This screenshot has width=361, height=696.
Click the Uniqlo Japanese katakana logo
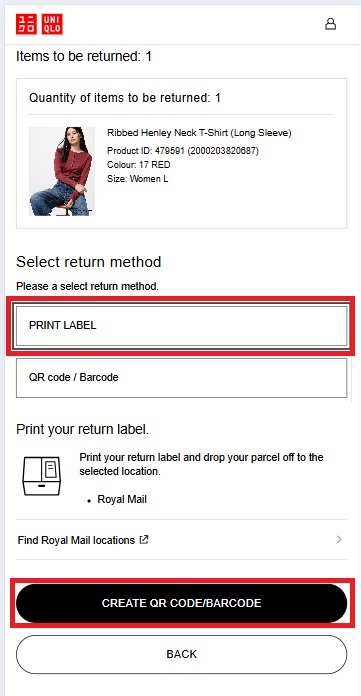click(x=26, y=24)
